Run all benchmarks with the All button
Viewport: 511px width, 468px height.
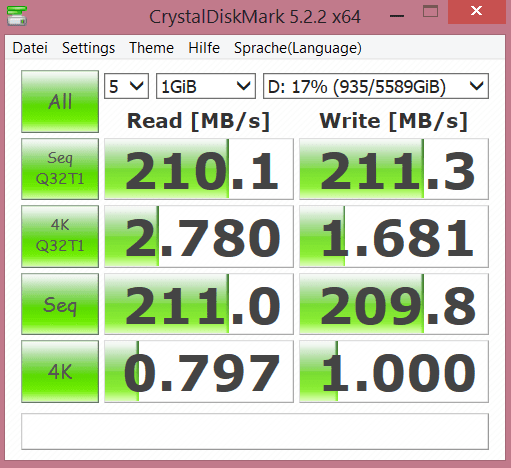pyautogui.click(x=60, y=101)
